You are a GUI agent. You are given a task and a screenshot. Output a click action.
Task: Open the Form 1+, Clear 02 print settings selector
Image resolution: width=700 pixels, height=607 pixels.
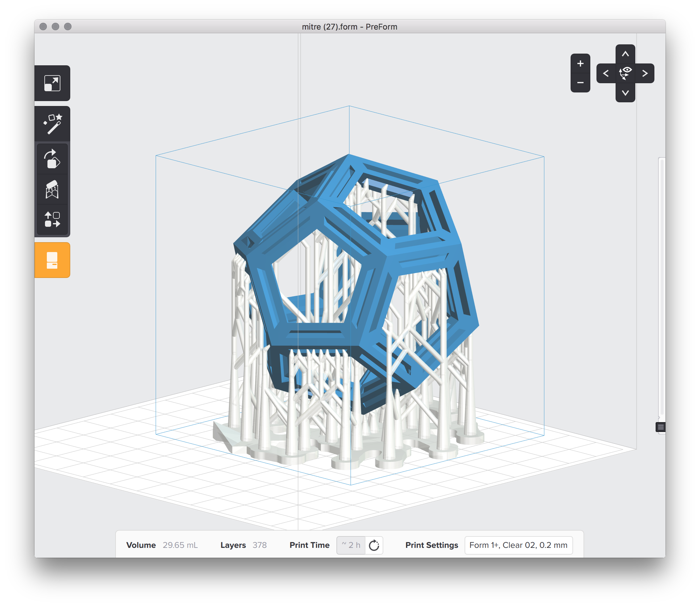(519, 545)
